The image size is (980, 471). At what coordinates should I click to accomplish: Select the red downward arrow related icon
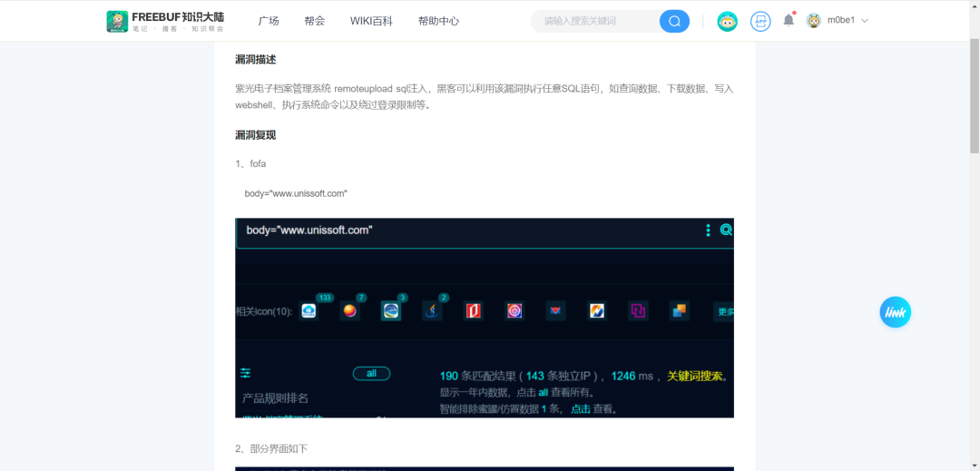point(555,310)
